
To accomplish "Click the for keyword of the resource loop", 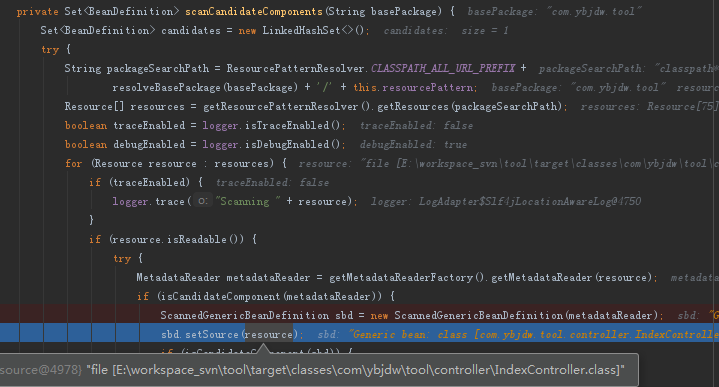I will [73, 164].
